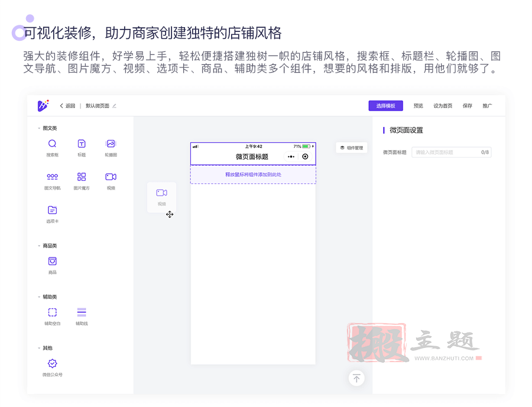Select the 视频 video component in sidebar
The width and height of the screenshot is (532, 407).
111,181
